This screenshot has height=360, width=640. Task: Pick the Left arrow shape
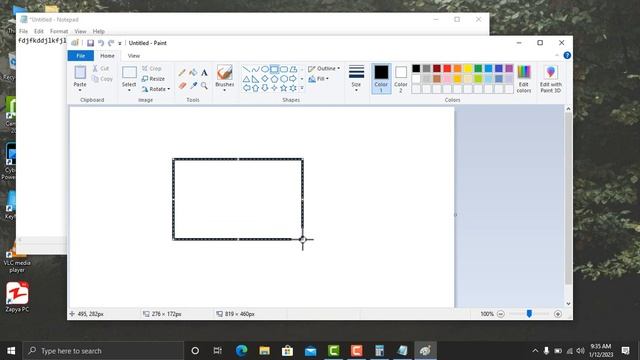coord(246,88)
